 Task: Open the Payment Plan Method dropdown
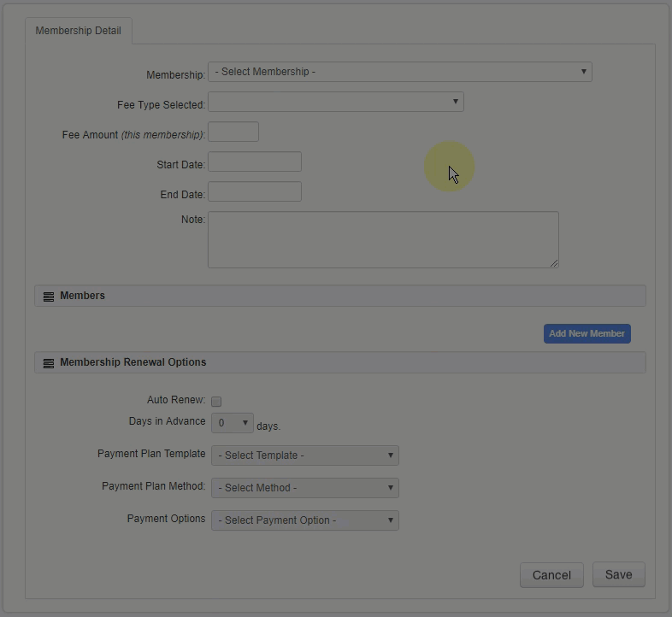click(304, 488)
